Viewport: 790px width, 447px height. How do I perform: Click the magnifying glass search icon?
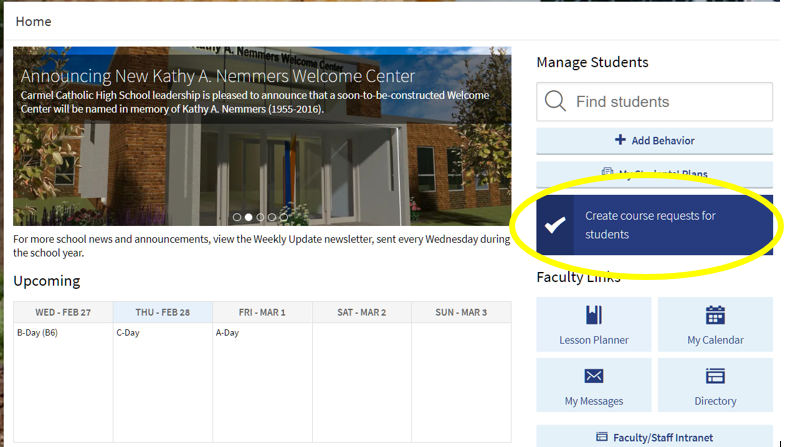555,101
